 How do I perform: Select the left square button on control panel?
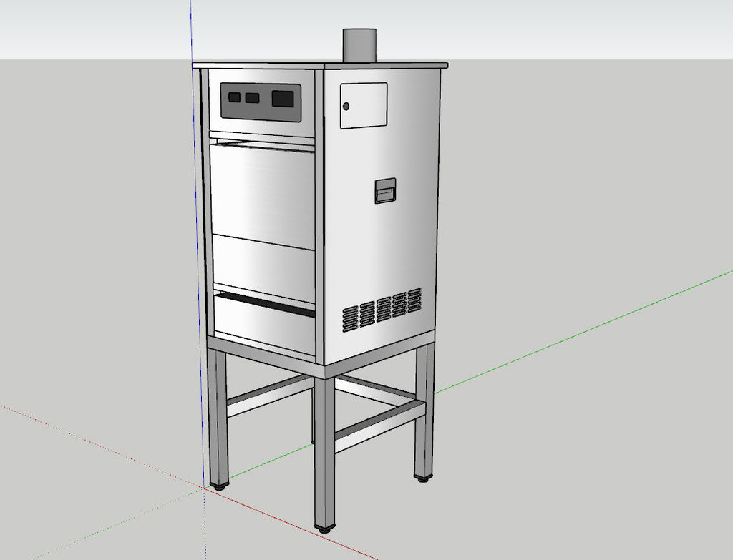click(235, 97)
